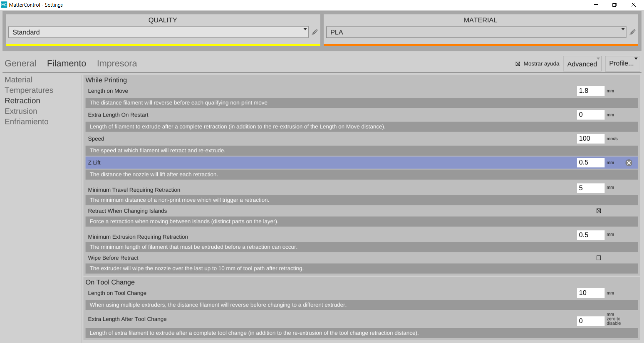Screen dimensions: 644x343
Task: Click the edit pencil icon beside Quality preset
Action: pyautogui.click(x=315, y=32)
